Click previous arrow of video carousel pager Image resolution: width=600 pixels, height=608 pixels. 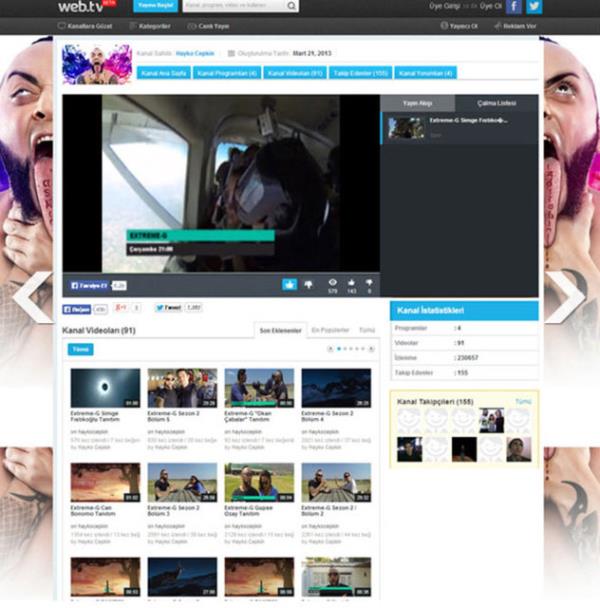tap(330, 349)
